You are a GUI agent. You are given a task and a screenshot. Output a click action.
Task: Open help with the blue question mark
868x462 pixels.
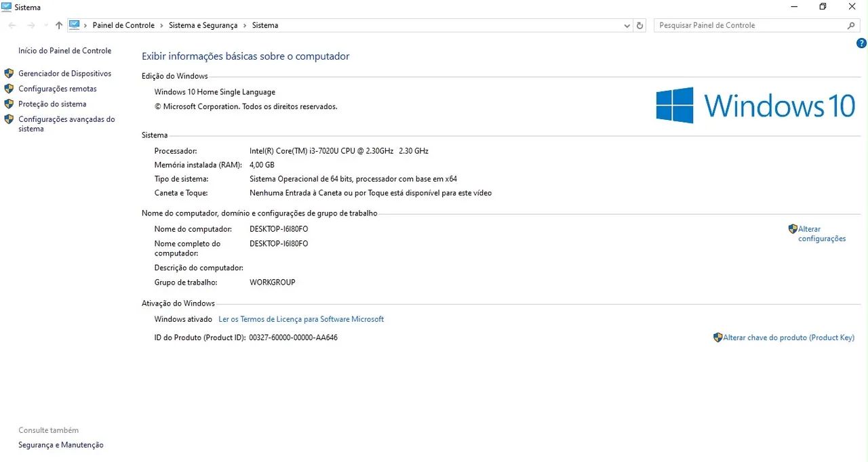pyautogui.click(x=861, y=43)
